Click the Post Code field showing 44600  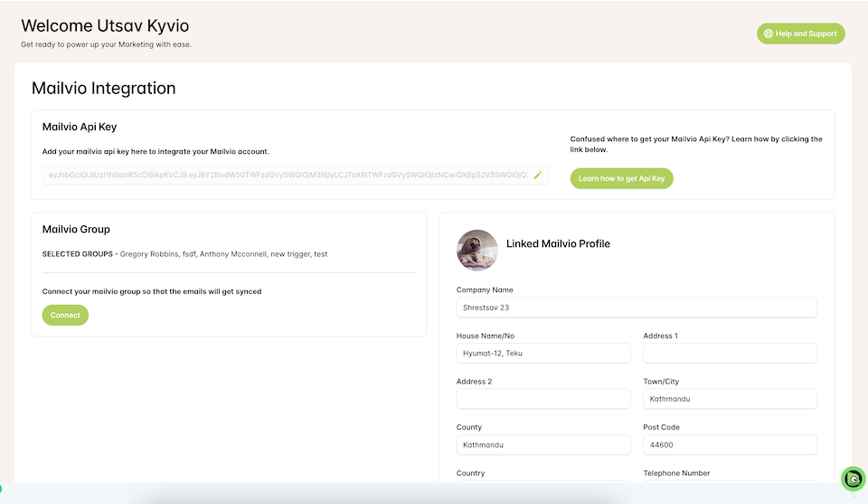(x=730, y=445)
